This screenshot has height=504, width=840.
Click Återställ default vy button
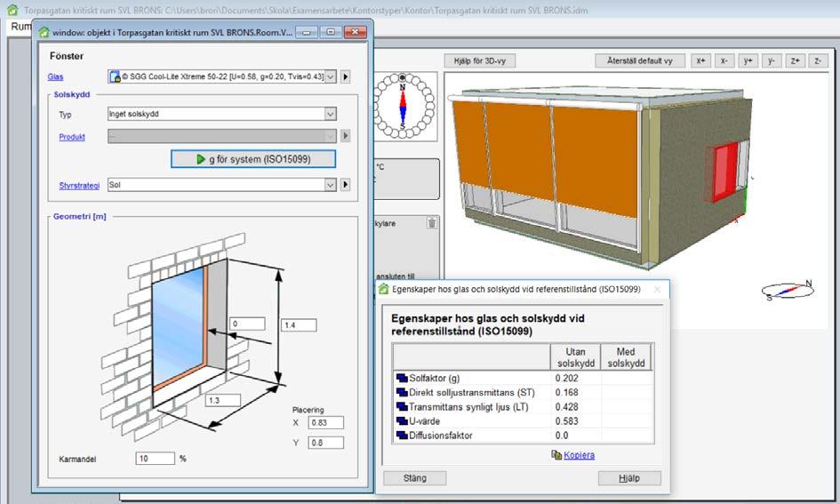[640, 61]
